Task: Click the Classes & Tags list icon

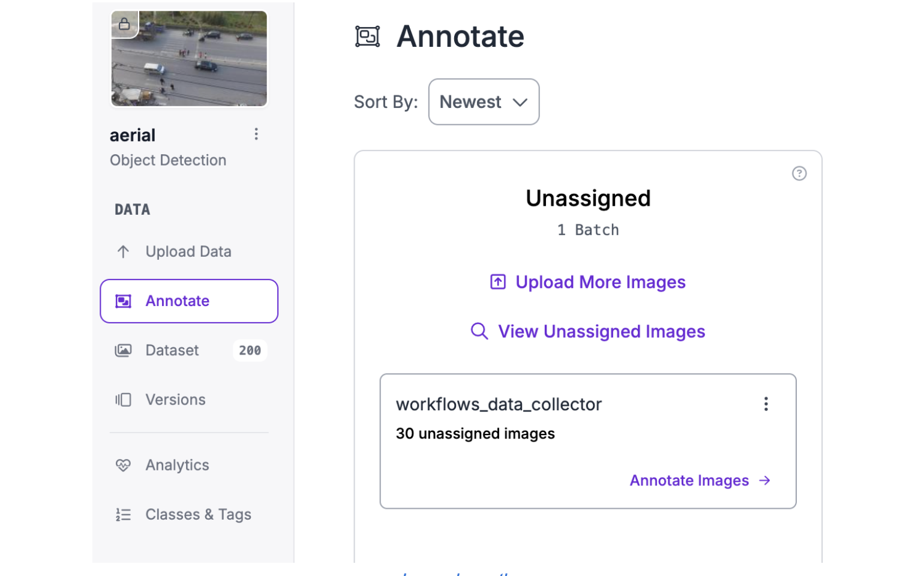Action: click(123, 515)
